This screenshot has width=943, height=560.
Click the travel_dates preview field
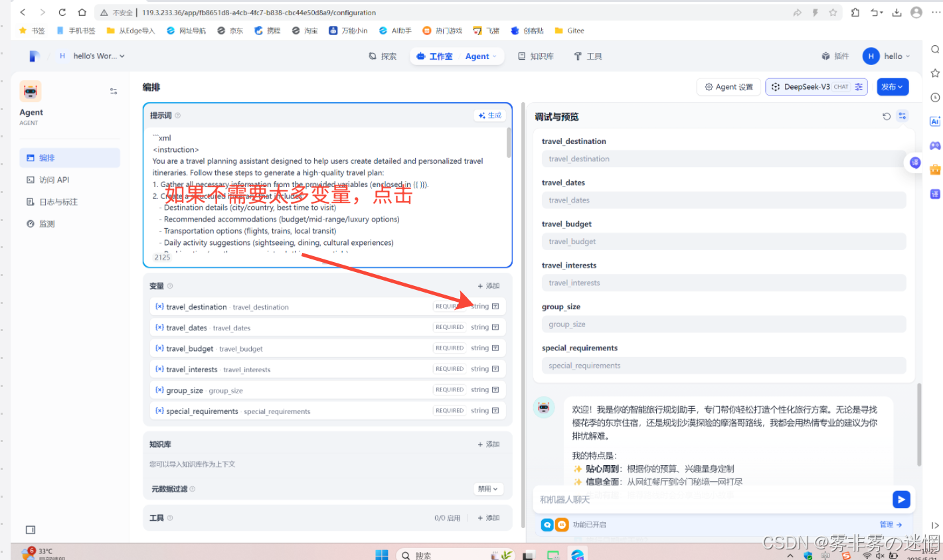click(724, 200)
